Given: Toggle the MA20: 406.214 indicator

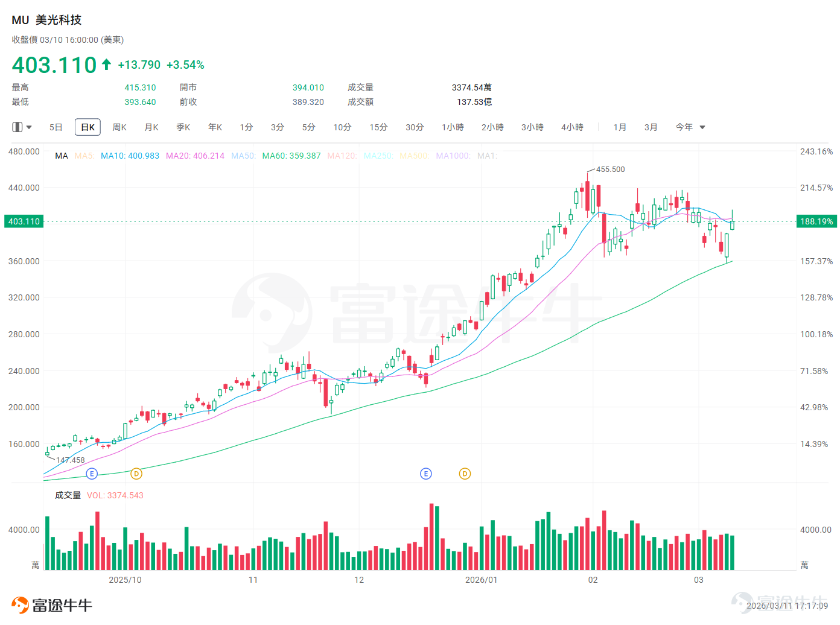Looking at the screenshot, I should [195, 156].
